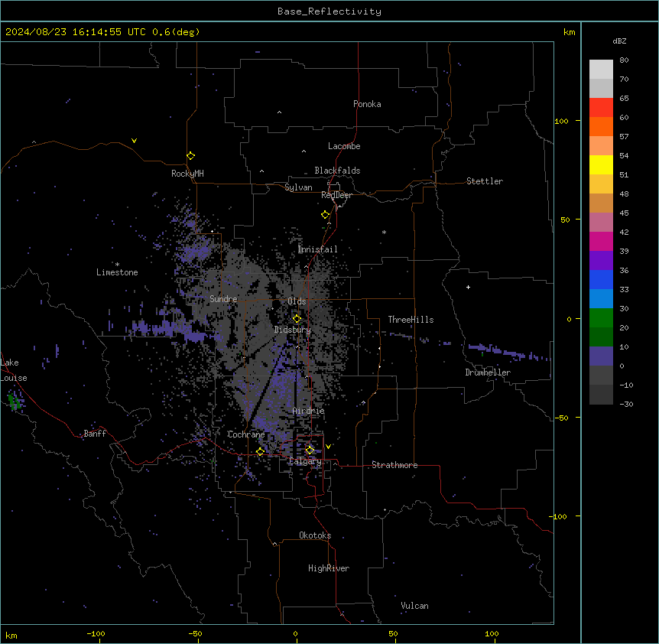
Task: Select the orange 57-60 dBZ legend swatch
Action: (601, 126)
